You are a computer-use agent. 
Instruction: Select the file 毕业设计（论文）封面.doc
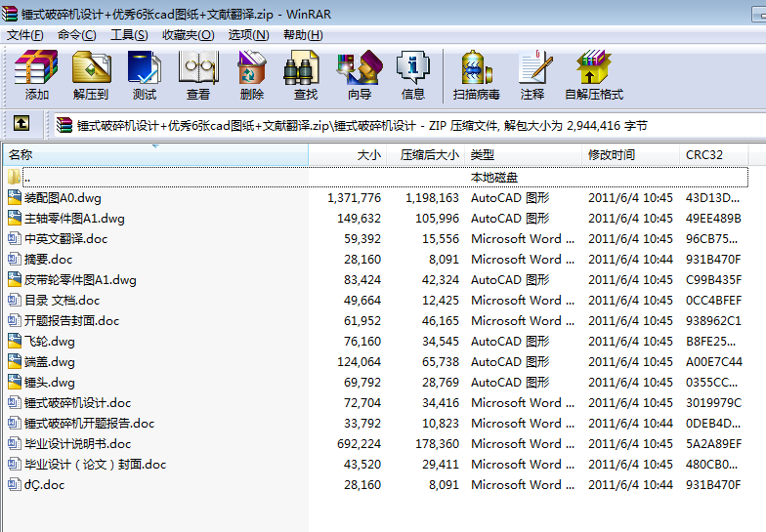(x=96, y=465)
